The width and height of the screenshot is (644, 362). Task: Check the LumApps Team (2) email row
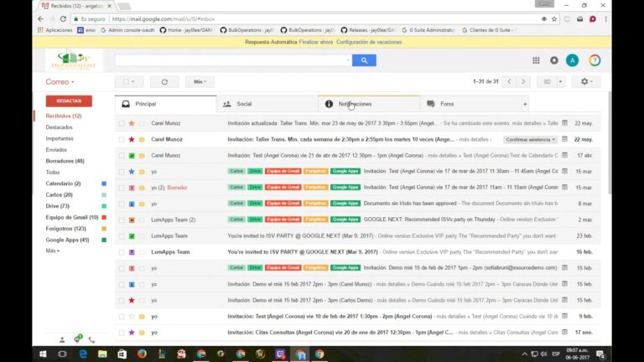[122, 220]
